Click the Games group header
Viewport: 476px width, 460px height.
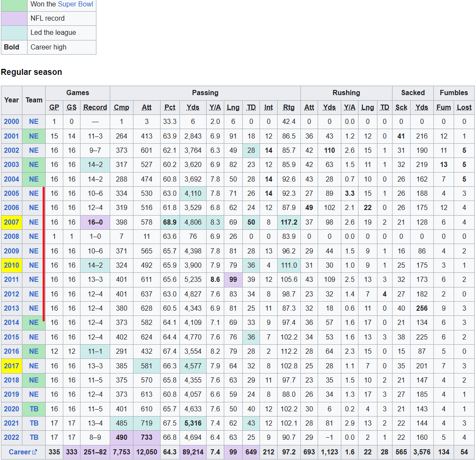(78, 93)
